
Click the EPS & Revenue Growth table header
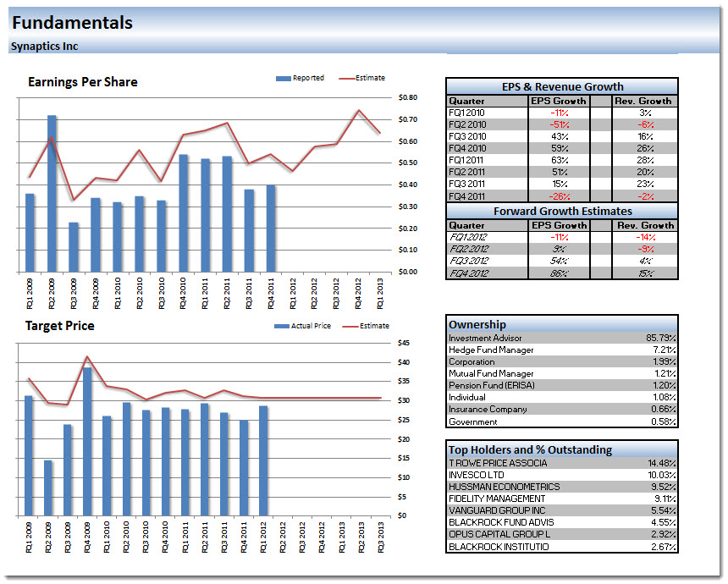pyautogui.click(x=562, y=87)
